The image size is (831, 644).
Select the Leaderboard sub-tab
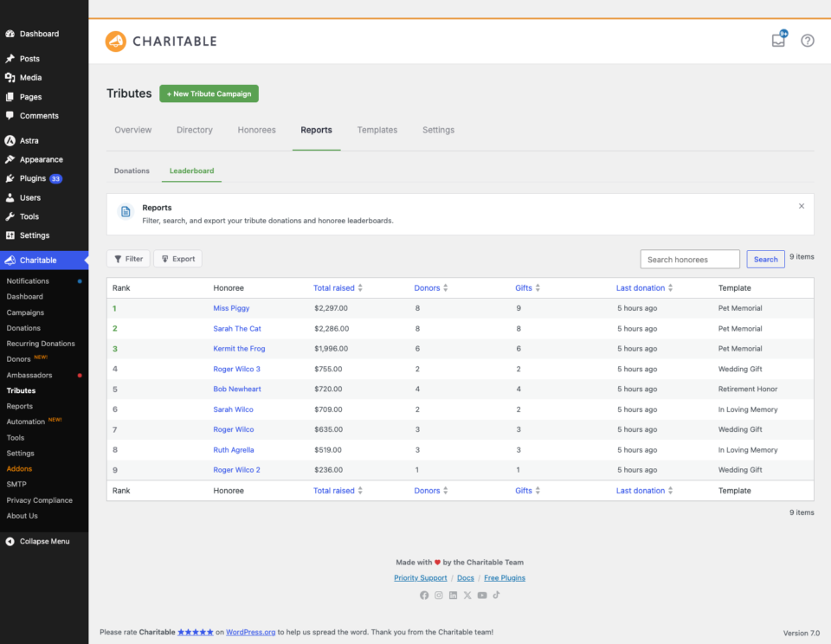click(192, 171)
